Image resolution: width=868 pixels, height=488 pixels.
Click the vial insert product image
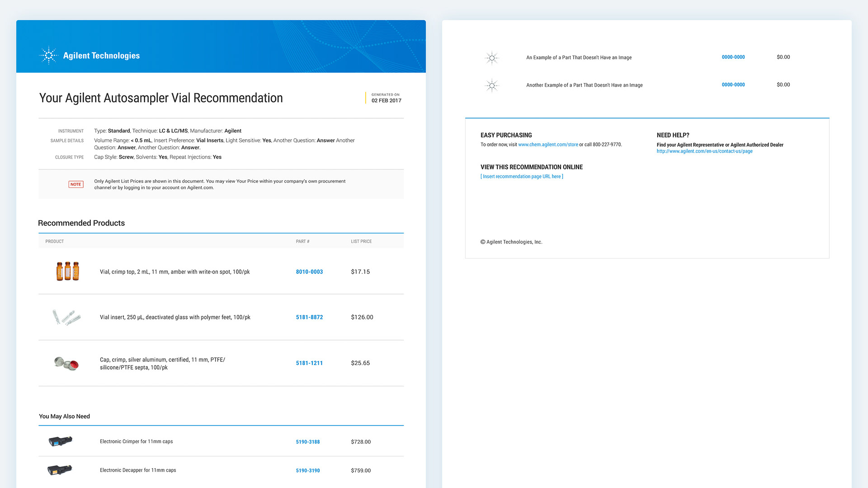(66, 317)
